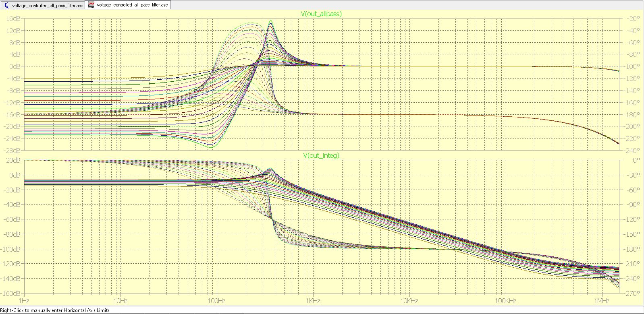Click the 1MHz frequency axis label
The height and width of the screenshot is (314, 644).
[601, 301]
